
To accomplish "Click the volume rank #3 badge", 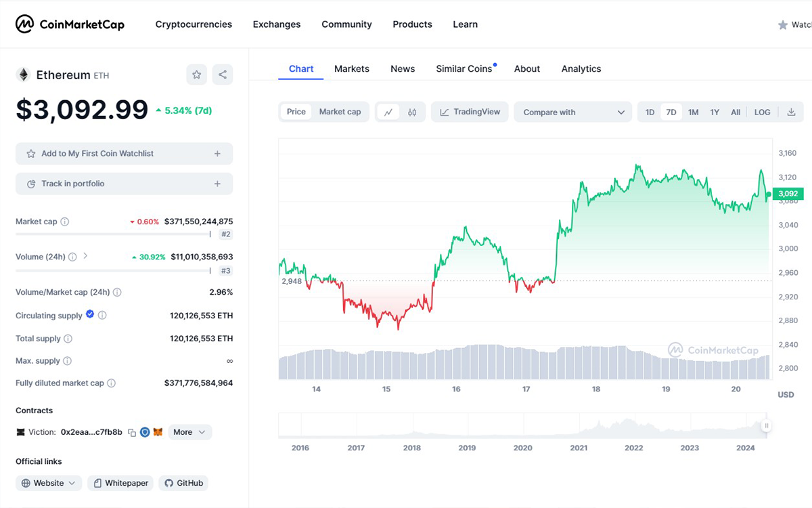I will 225,270.
